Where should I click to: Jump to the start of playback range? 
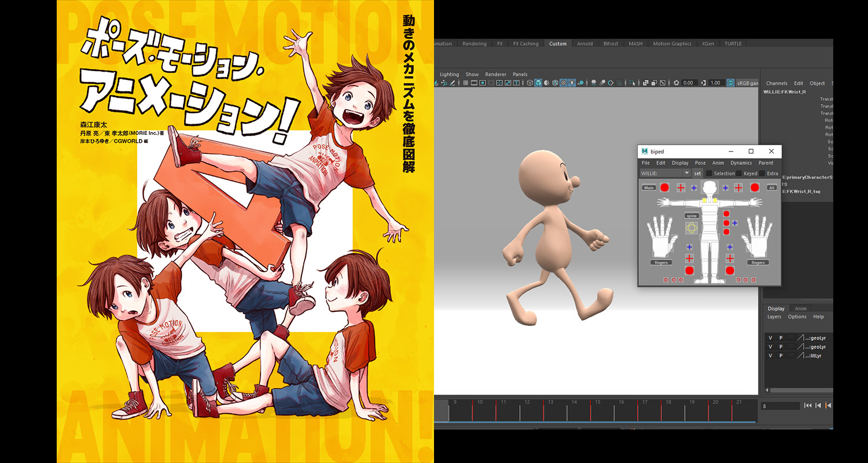coord(808,406)
